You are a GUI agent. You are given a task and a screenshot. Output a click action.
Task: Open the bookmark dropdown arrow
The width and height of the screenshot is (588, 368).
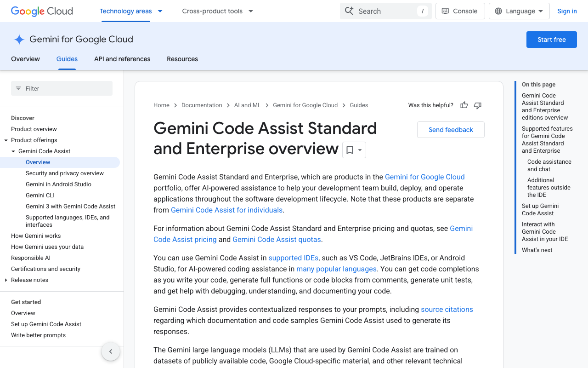[x=360, y=150]
